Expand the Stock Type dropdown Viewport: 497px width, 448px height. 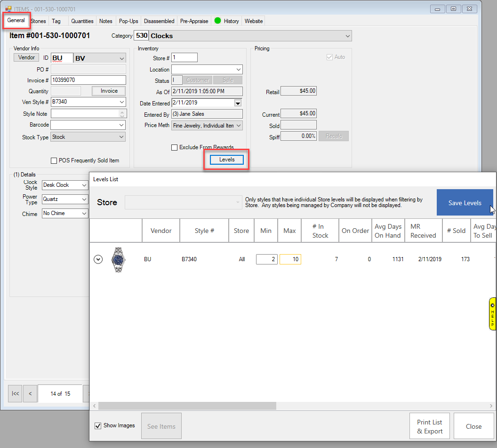click(121, 137)
